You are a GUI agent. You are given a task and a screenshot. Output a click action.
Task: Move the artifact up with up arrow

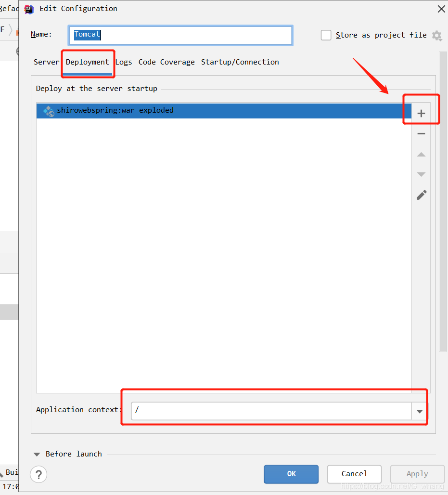421,155
